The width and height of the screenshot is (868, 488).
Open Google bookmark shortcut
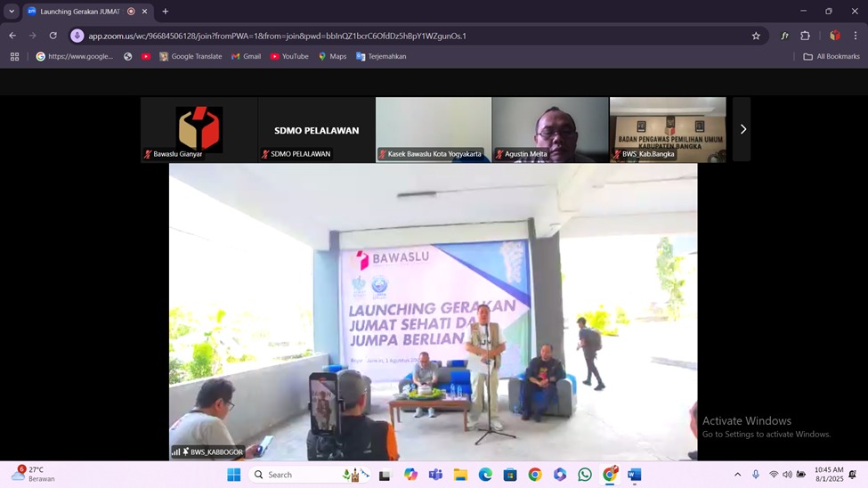[75, 56]
